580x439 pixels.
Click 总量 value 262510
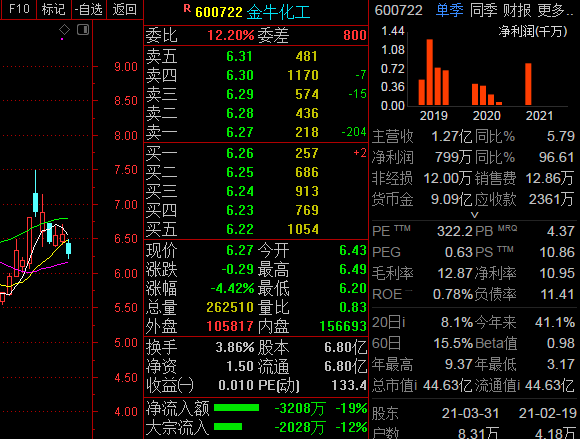[x=230, y=307]
